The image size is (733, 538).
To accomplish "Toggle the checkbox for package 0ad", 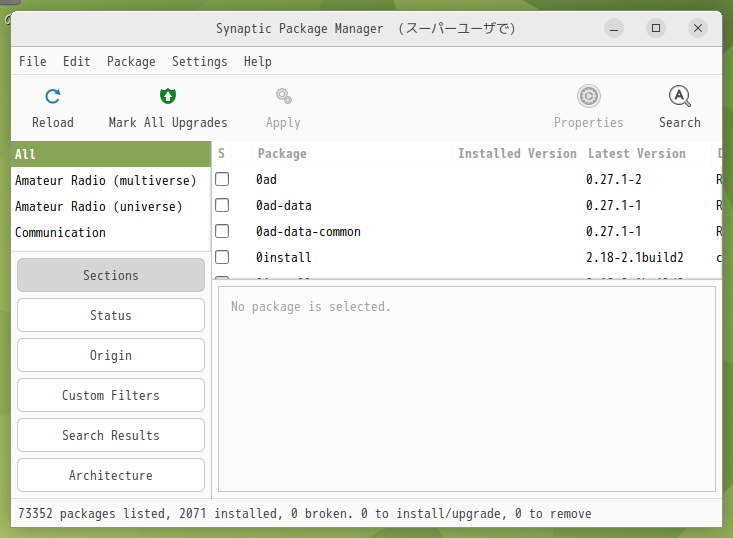I will click(222, 179).
